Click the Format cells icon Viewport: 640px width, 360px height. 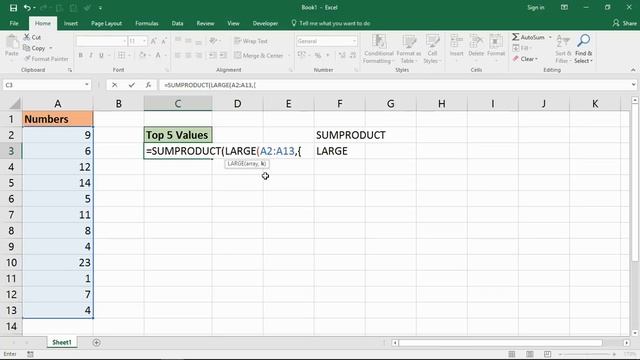pyautogui.click(x=496, y=42)
